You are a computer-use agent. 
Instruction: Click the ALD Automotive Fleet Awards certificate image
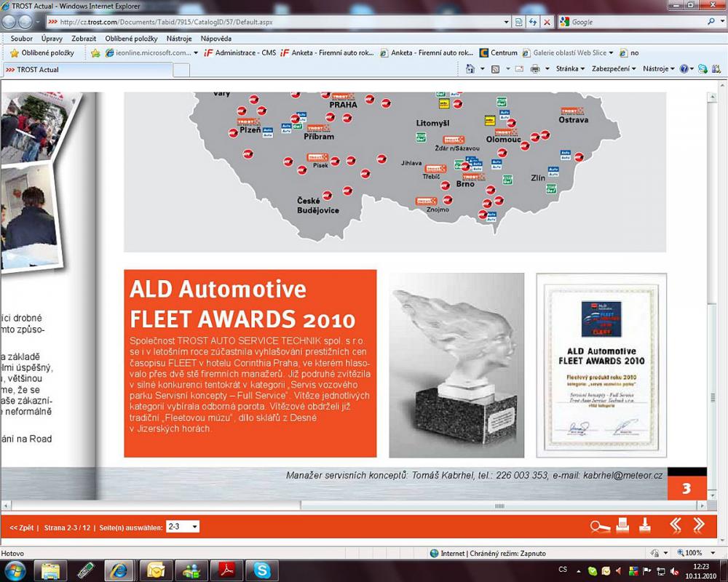(x=601, y=365)
